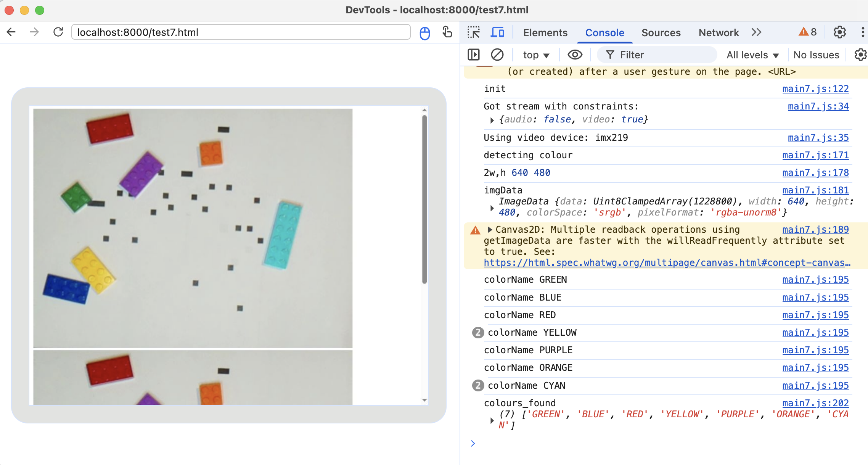Open the console settings gear icon
868x465 pixels.
[x=860, y=55]
